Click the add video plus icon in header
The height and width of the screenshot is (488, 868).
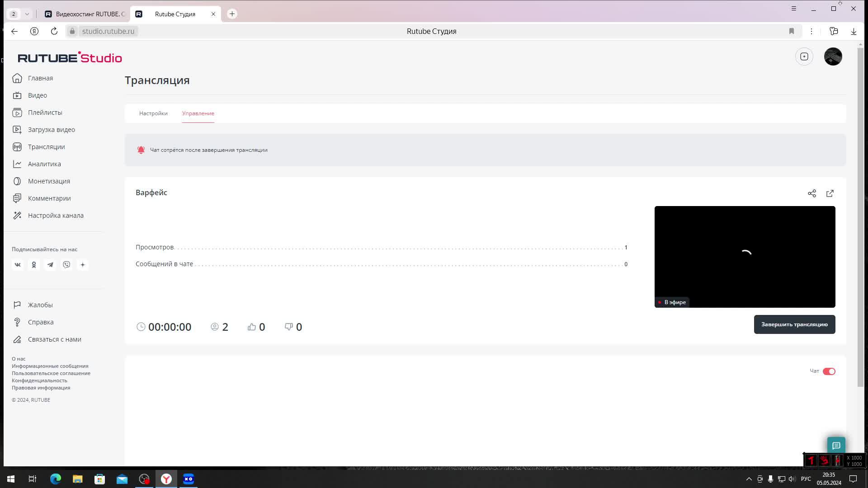(804, 56)
